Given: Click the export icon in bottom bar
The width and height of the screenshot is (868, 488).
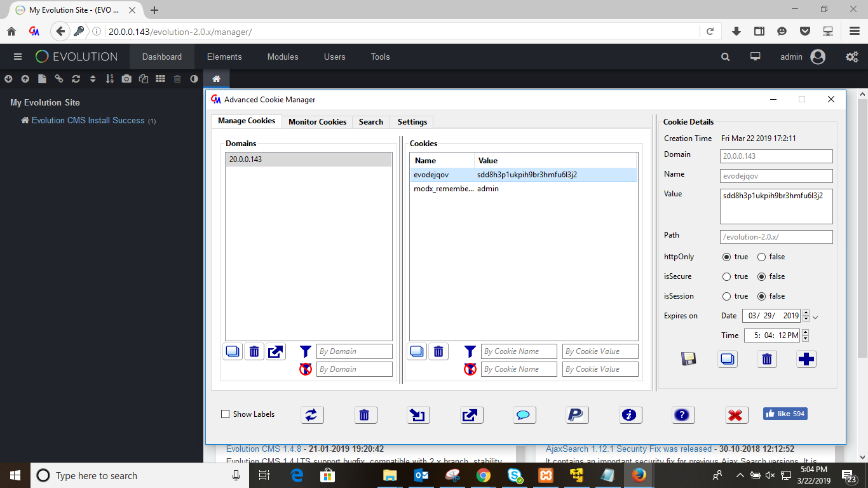Looking at the screenshot, I should click(471, 415).
